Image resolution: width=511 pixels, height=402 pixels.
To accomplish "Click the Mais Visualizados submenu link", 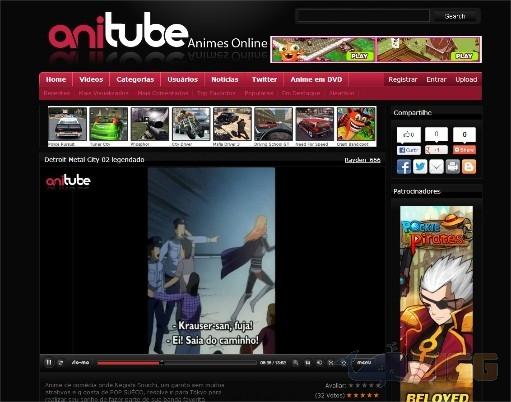I will point(103,93).
